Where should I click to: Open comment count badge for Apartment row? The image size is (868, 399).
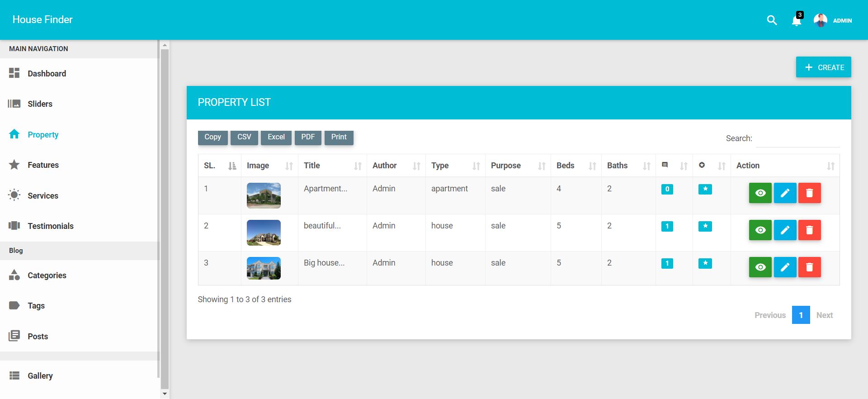pos(667,189)
